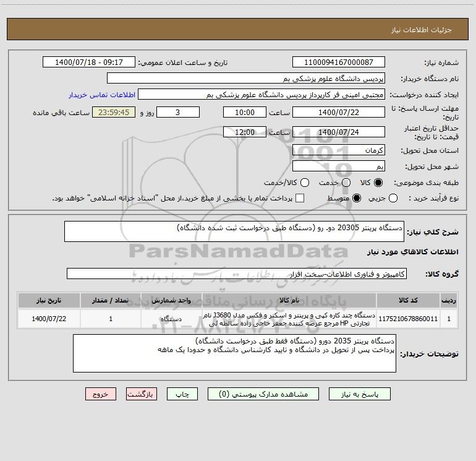Click product code cell 1175210678860011

coord(408,319)
